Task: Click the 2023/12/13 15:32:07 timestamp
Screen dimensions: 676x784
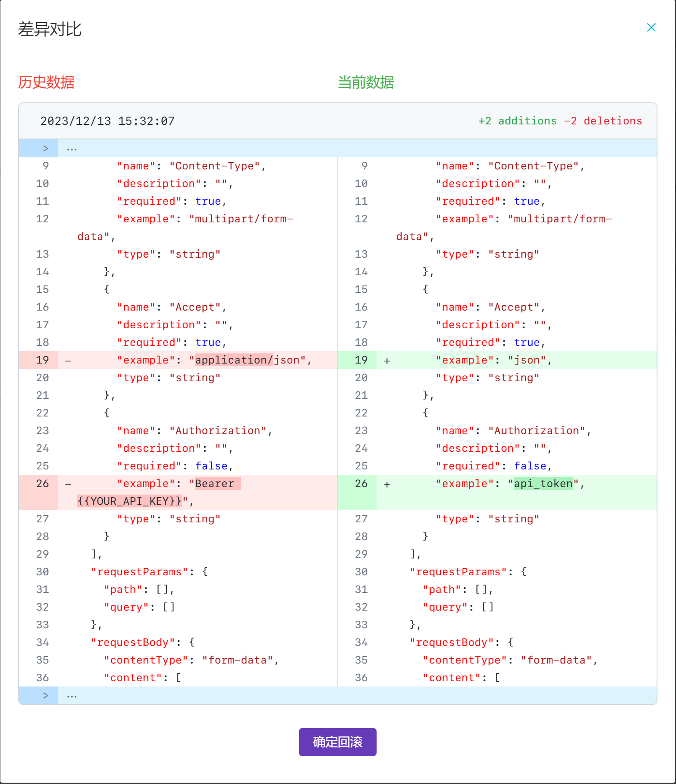Action: tap(108, 121)
